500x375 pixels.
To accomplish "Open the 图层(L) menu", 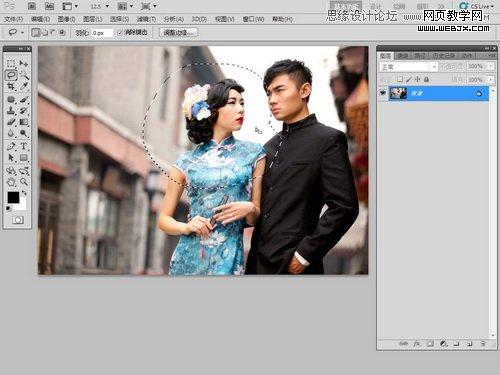I will (x=92, y=19).
